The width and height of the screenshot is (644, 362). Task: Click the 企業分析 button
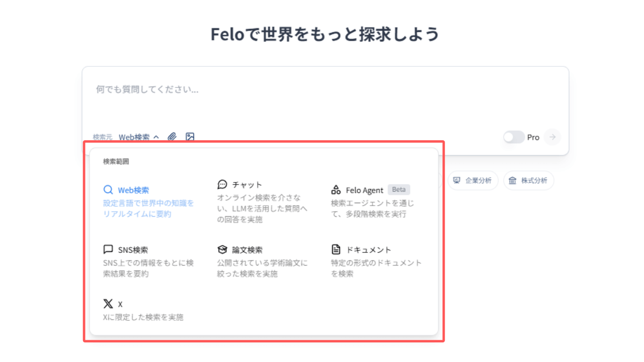[x=472, y=180]
